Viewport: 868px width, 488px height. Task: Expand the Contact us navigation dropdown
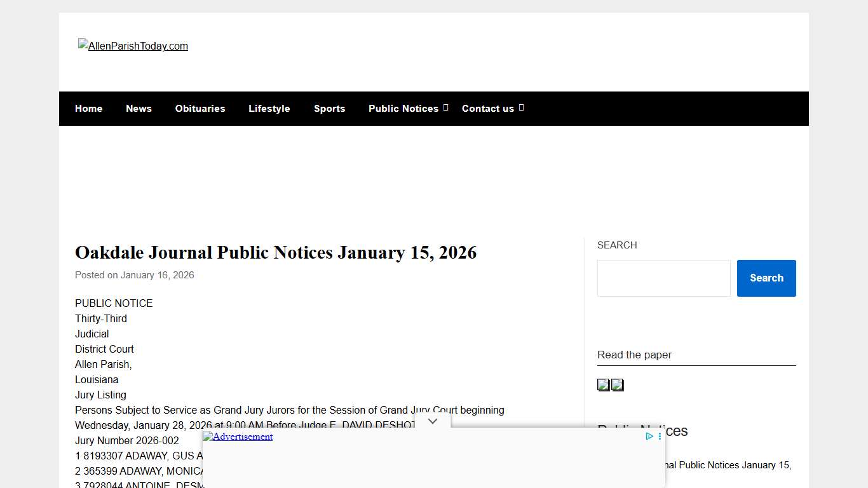[x=520, y=108]
